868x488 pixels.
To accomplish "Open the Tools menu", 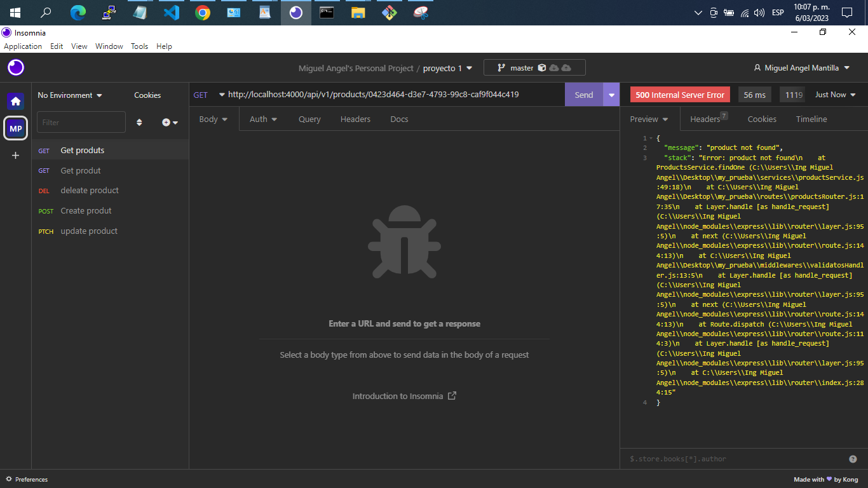I will coord(139,46).
